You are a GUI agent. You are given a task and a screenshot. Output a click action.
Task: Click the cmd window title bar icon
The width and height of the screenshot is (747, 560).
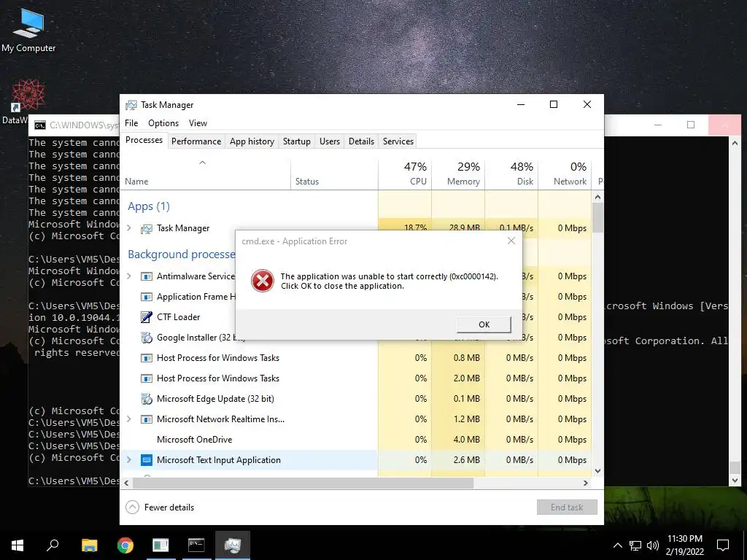click(40, 125)
